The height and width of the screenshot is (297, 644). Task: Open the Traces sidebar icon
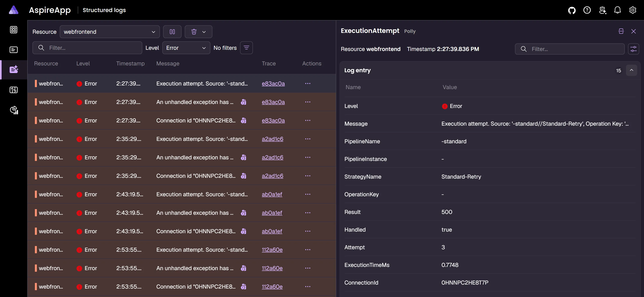[x=13, y=90]
